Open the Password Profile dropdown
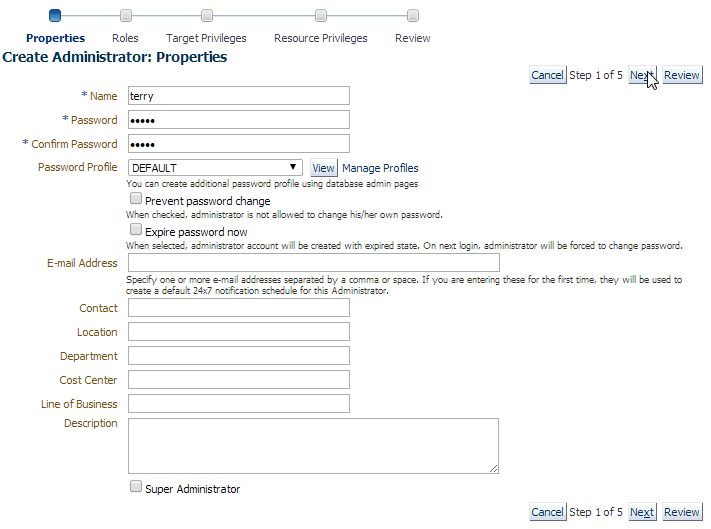Viewport: 711px width, 529px height. [x=215, y=168]
